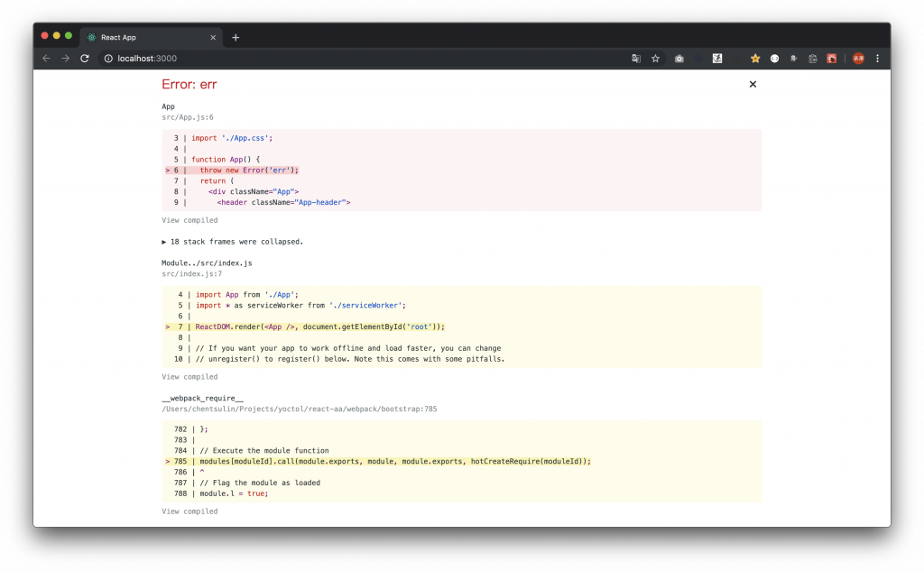Screen dimensions: 924x571
Task: Click the browser back arrow
Action: 47,59
